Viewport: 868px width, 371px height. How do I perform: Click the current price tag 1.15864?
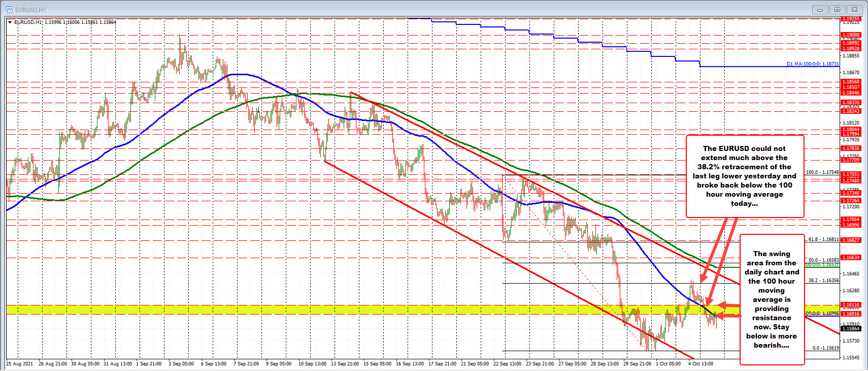point(851,329)
